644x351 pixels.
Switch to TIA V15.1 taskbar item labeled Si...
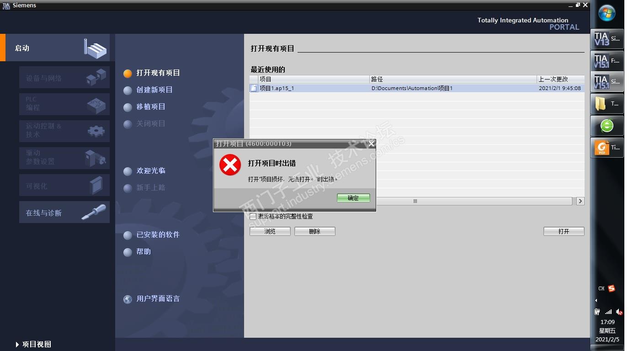[x=607, y=82]
